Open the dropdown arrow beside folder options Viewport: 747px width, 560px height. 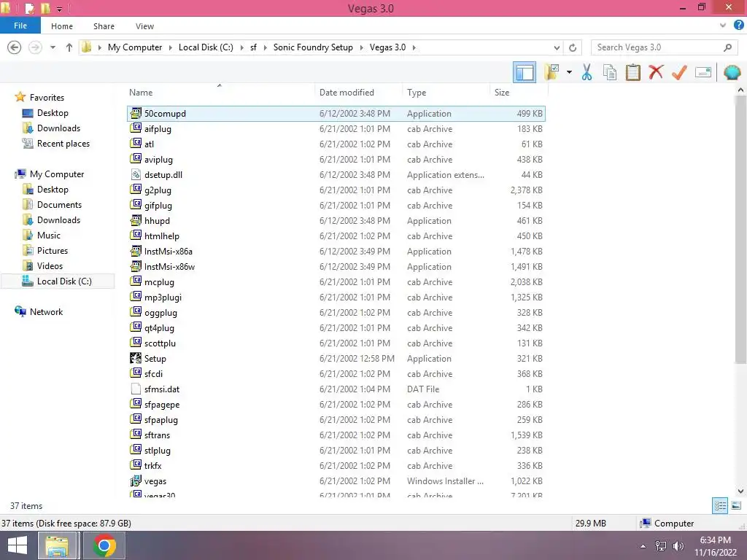point(569,72)
